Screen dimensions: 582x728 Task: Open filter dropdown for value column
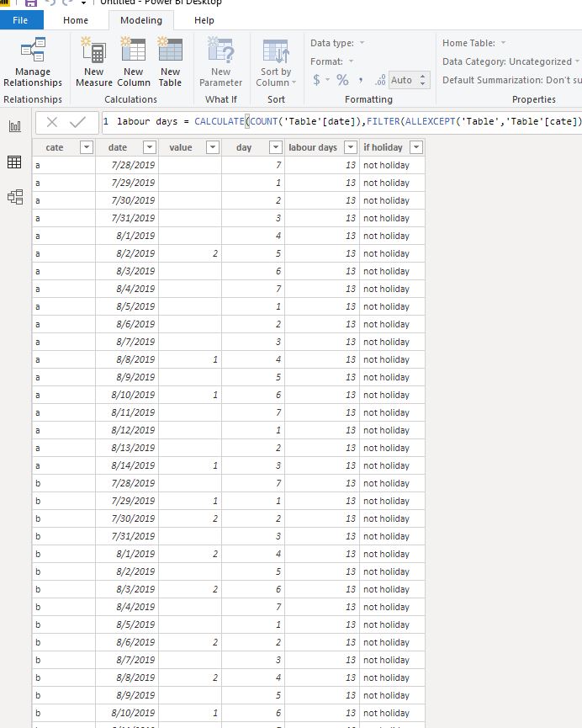[213, 147]
